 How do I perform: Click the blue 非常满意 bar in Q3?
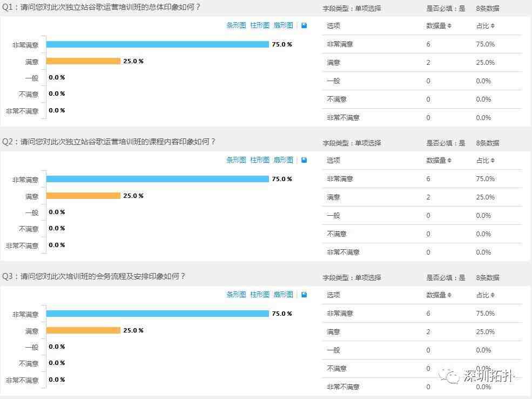(x=157, y=314)
